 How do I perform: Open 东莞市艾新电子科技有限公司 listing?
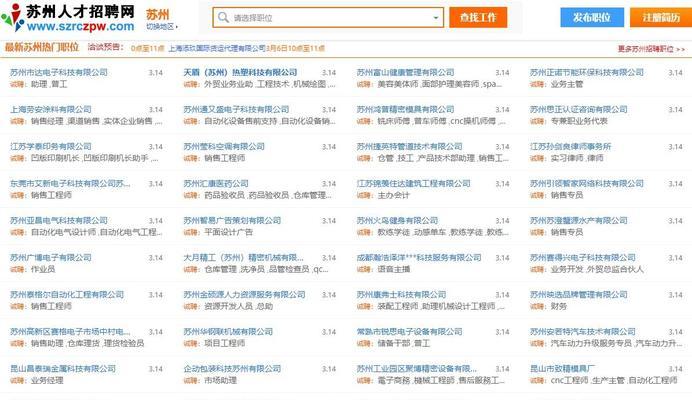[x=70, y=184]
